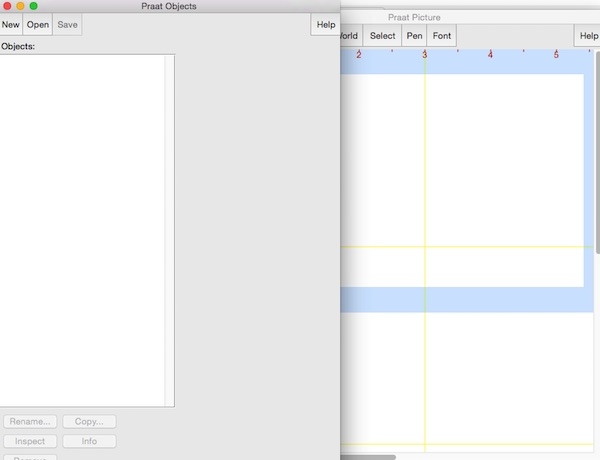Image resolution: width=600 pixels, height=460 pixels.
Task: Click the green zoom button of Praat Objects
Action: [x=34, y=6]
